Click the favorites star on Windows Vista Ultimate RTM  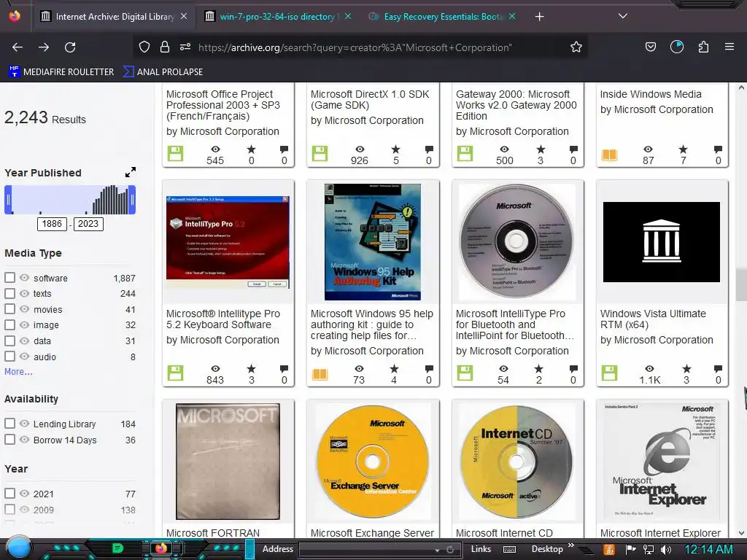coord(686,368)
